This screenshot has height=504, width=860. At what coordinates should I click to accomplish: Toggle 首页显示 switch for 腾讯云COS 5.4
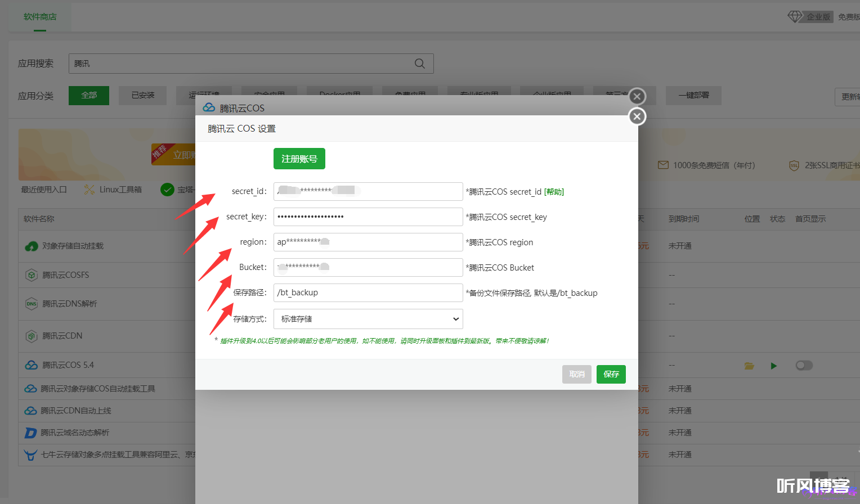click(804, 366)
